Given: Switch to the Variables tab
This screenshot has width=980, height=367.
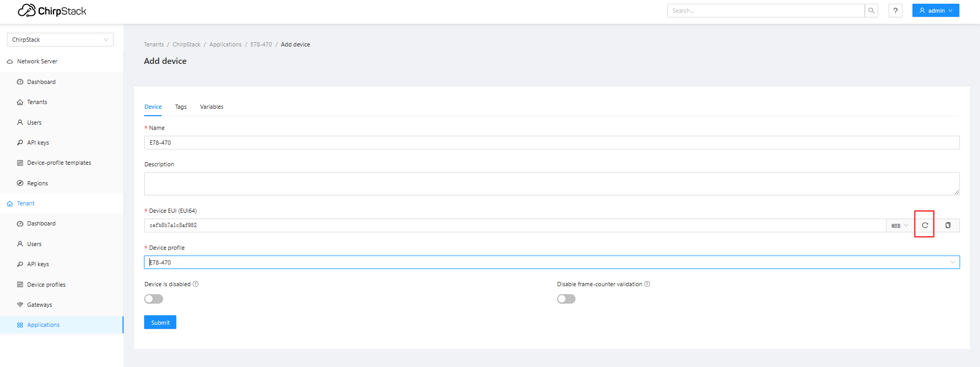Looking at the screenshot, I should (211, 107).
